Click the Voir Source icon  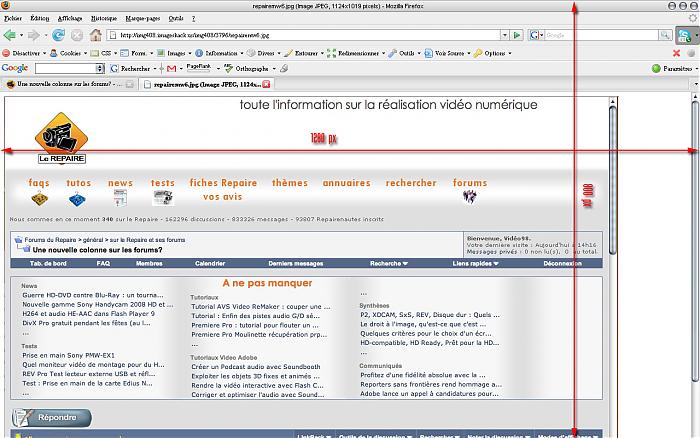429,53
